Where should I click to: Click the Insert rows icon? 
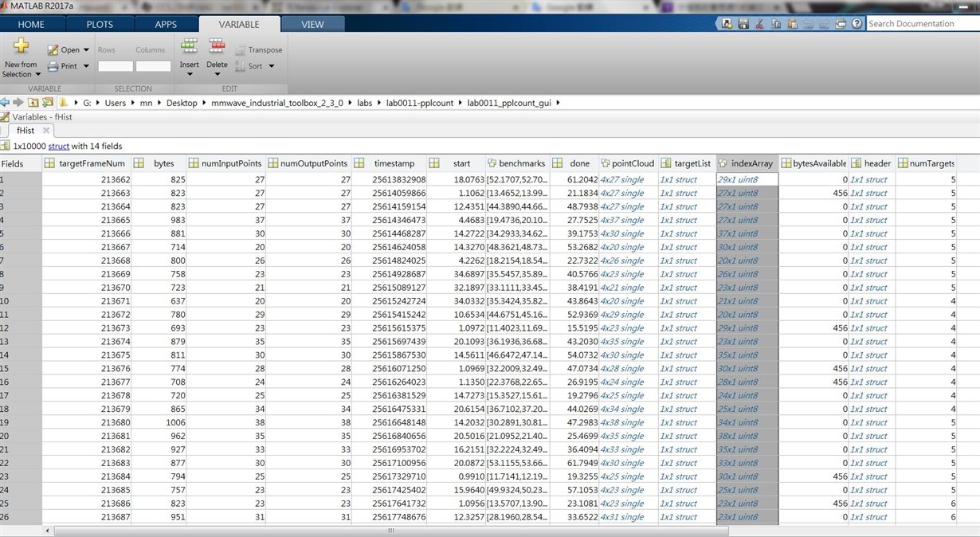coord(189,45)
